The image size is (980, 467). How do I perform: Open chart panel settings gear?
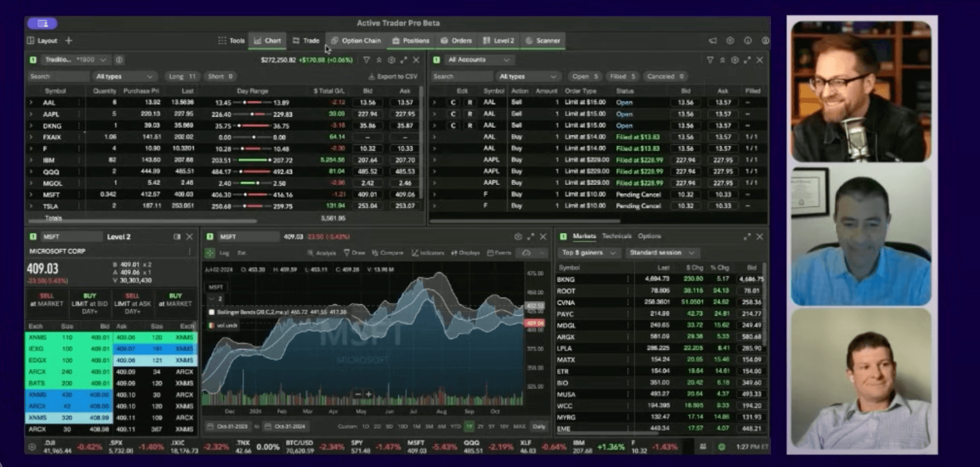[x=518, y=237]
